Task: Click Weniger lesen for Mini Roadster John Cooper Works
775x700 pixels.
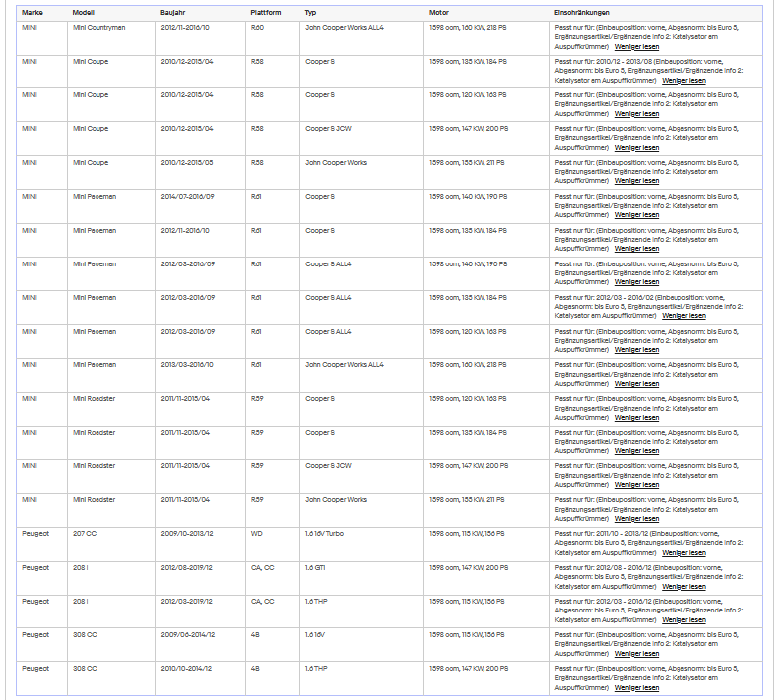Action: click(x=636, y=519)
